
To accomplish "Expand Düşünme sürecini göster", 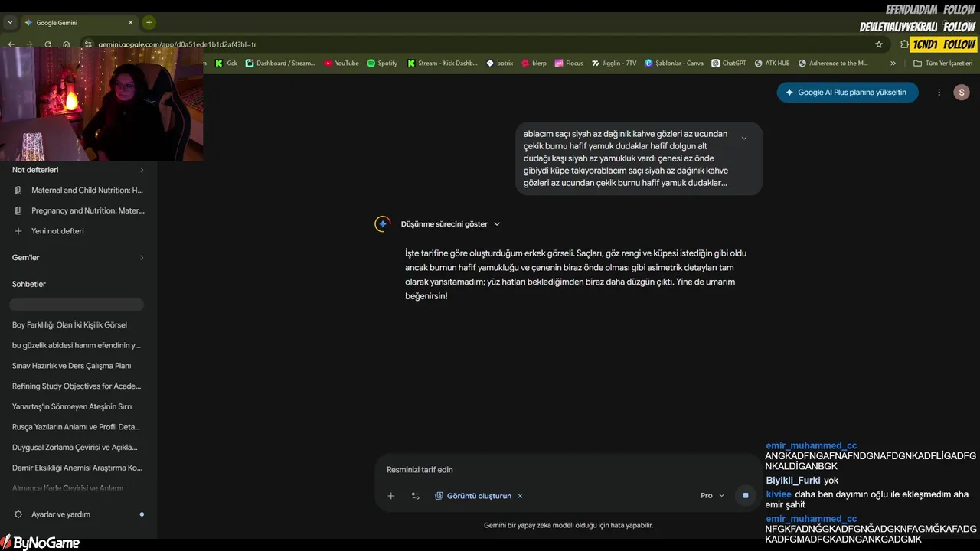I will (450, 224).
